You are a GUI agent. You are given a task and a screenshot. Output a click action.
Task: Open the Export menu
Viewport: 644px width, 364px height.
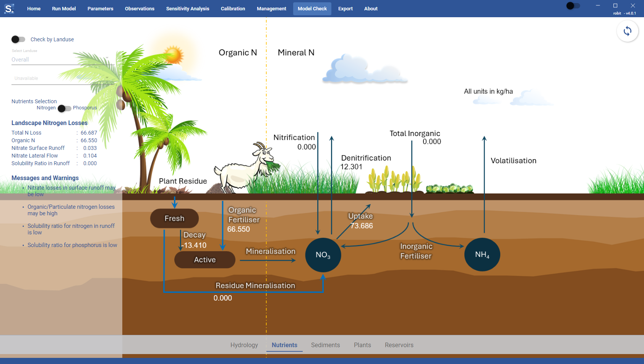(346, 8)
